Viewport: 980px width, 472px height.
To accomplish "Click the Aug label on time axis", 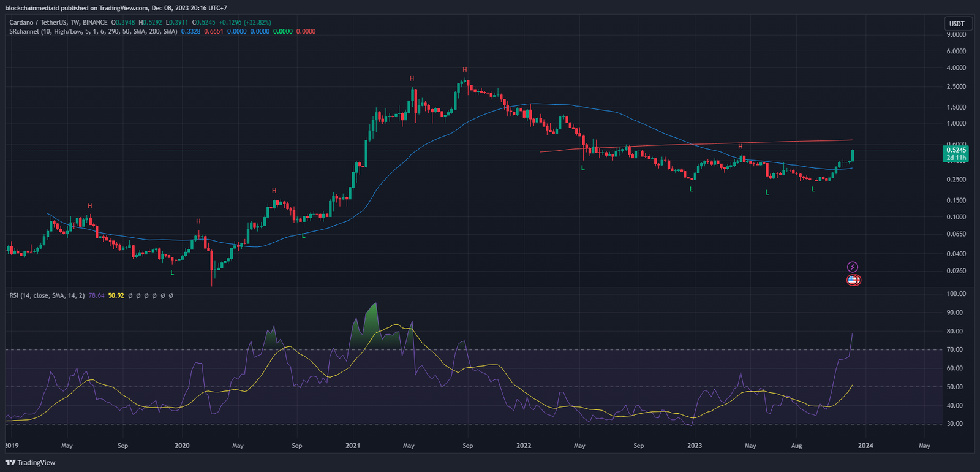I will pyautogui.click(x=796, y=446).
